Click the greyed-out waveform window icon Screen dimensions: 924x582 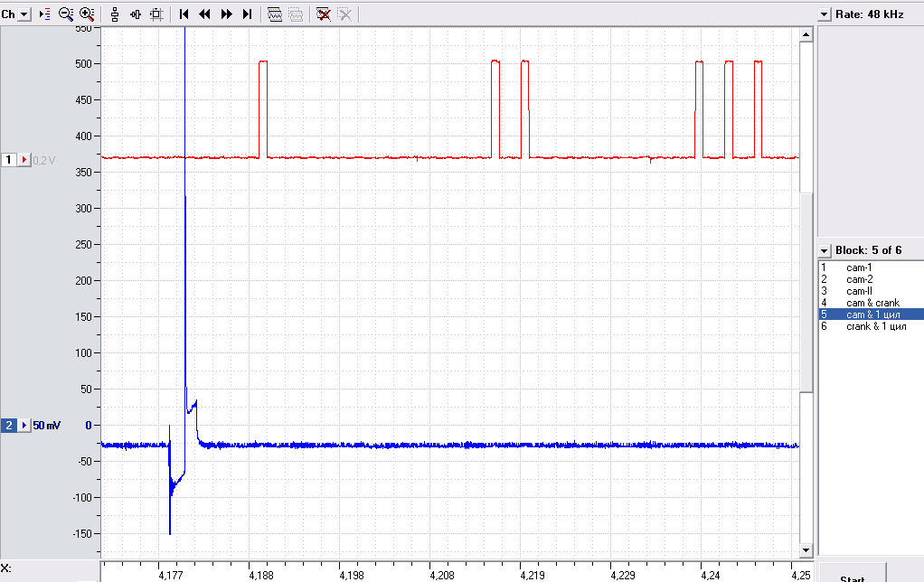click(296, 14)
